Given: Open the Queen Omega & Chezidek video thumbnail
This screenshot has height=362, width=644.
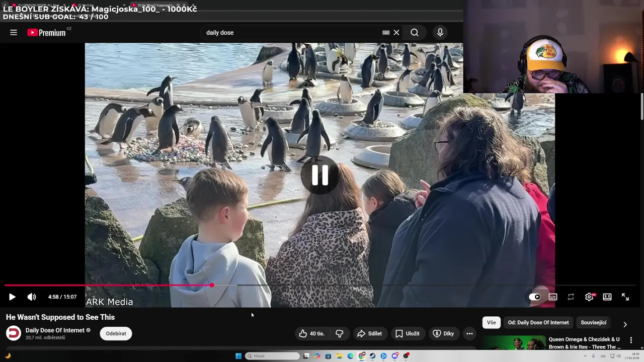Looking at the screenshot, I should coord(514,343).
